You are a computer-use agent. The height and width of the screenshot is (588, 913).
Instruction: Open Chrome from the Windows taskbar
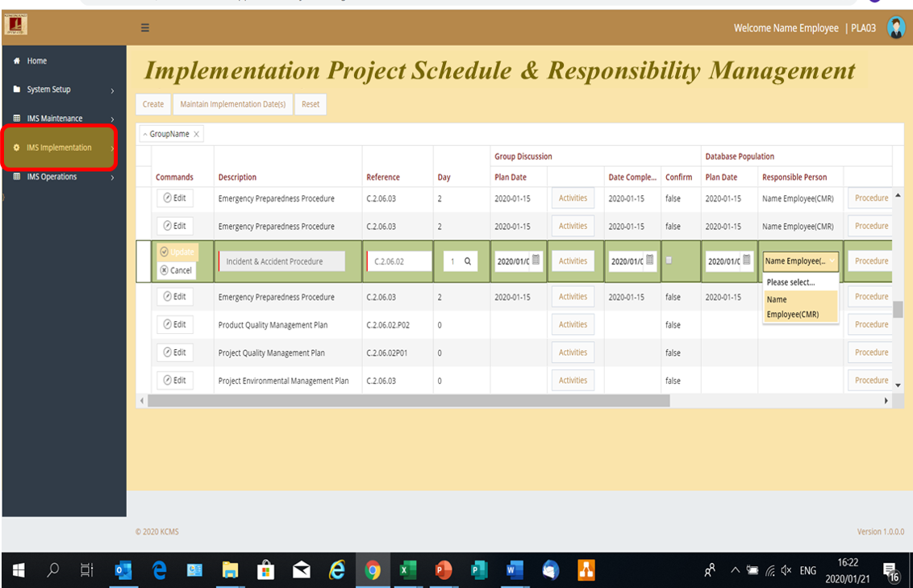pyautogui.click(x=373, y=570)
